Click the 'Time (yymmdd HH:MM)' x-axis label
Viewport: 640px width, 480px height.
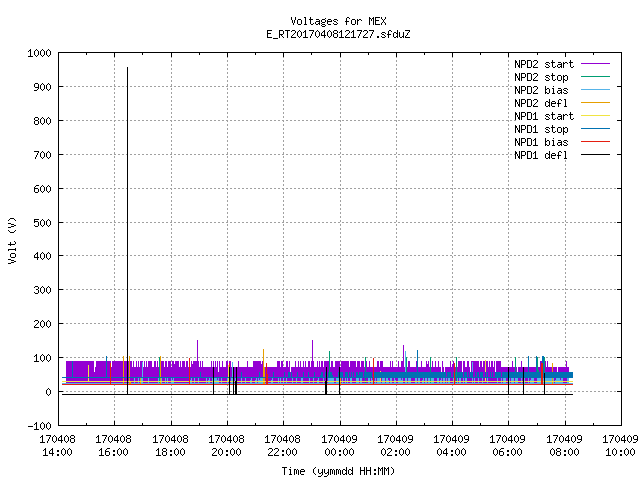click(338, 471)
